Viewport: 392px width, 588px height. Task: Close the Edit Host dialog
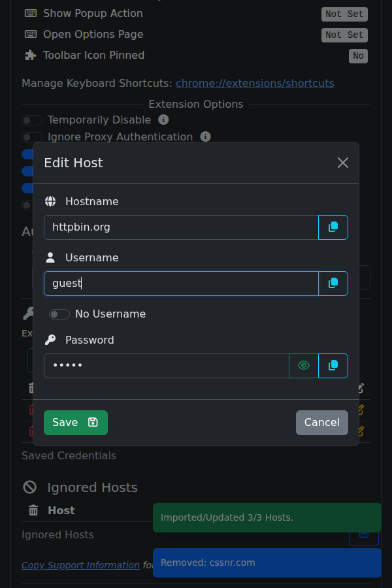click(x=343, y=163)
